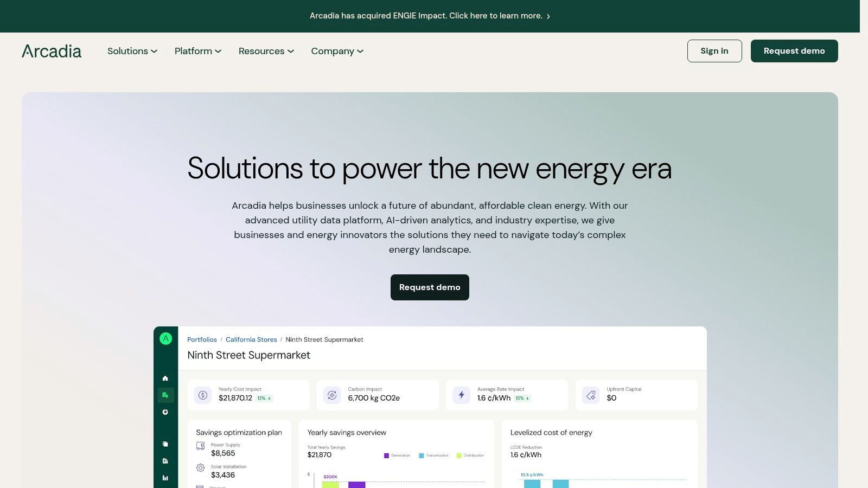Click the hero headline about the new energy era
The height and width of the screenshot is (488, 868).
click(x=430, y=169)
